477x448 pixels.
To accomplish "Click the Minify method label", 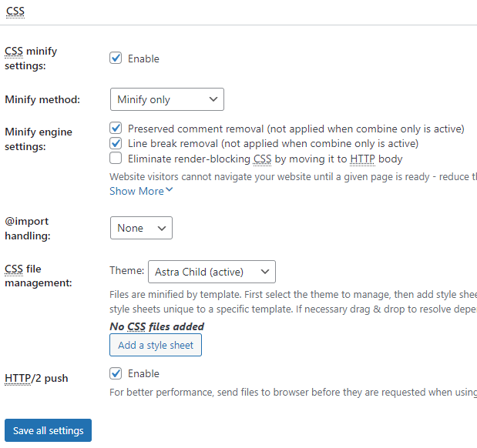I will click(42, 99).
